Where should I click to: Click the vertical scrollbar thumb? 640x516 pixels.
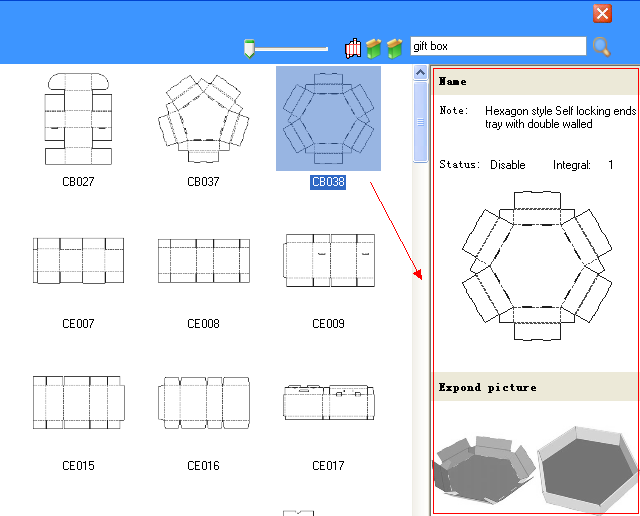(x=420, y=122)
